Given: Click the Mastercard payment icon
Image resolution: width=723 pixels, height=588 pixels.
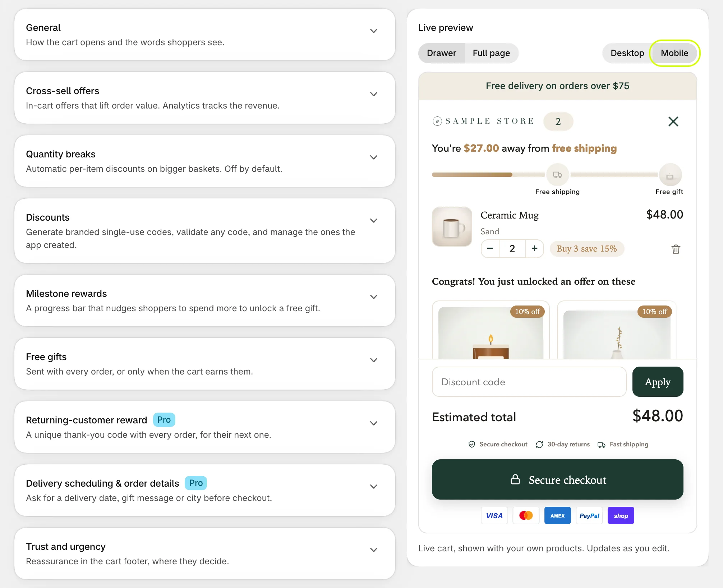Looking at the screenshot, I should [x=526, y=515].
